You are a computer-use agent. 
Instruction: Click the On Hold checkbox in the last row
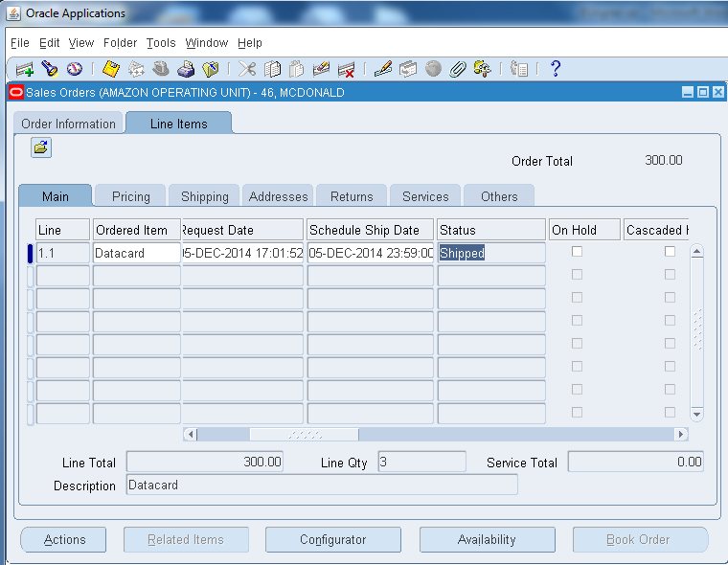click(x=577, y=413)
